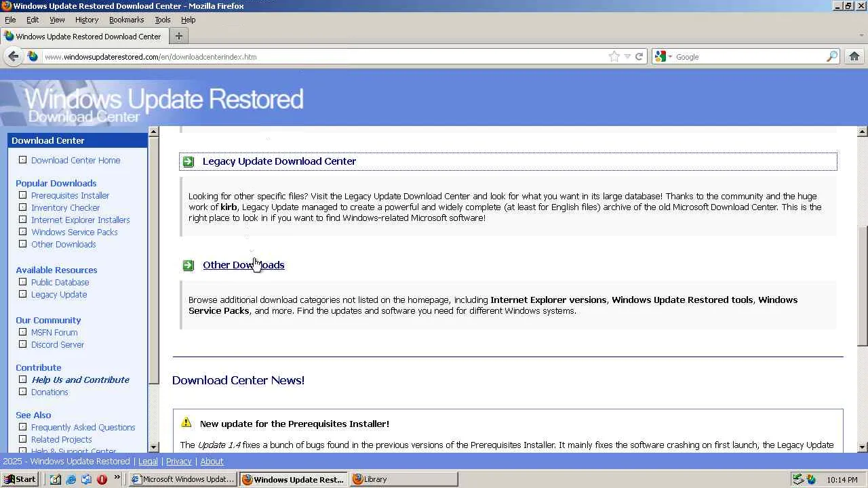Screen dimensions: 868x488
Task: Click the square bullet beside MSFN Forum
Action: pyautogui.click(x=23, y=332)
